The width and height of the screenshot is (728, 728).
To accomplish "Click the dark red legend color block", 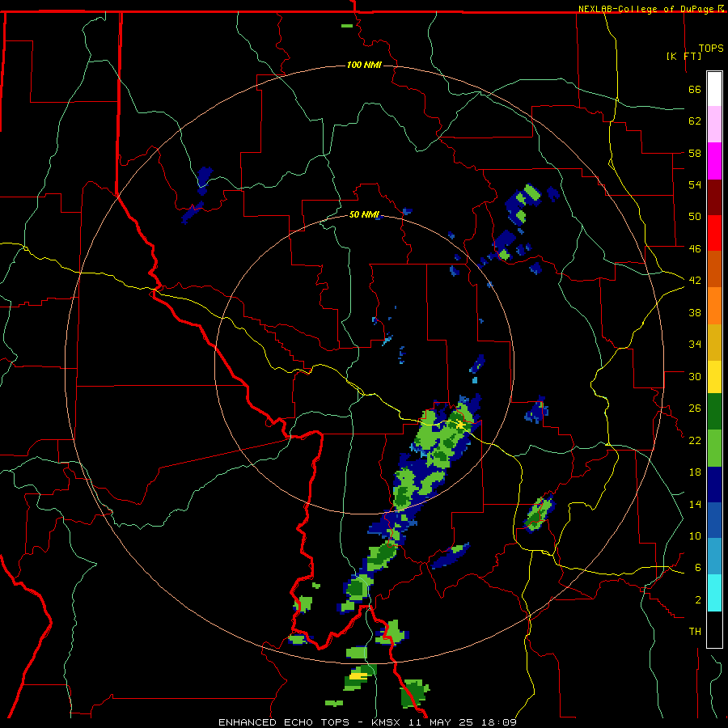I will tap(714, 197).
